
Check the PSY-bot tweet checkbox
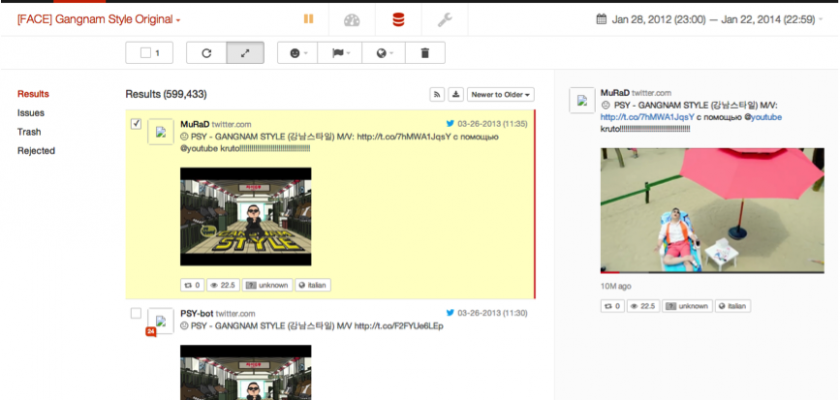pyautogui.click(x=136, y=313)
